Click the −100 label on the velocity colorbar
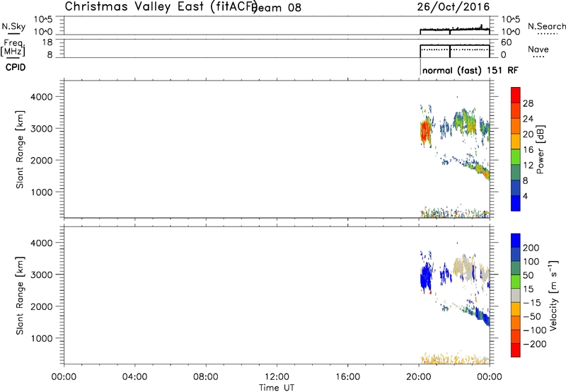This screenshot has width=566, height=392. tap(535, 330)
